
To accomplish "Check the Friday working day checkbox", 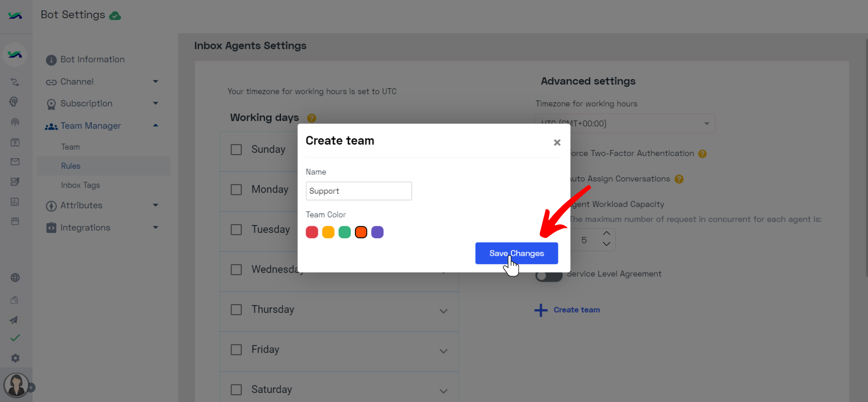I will (236, 350).
